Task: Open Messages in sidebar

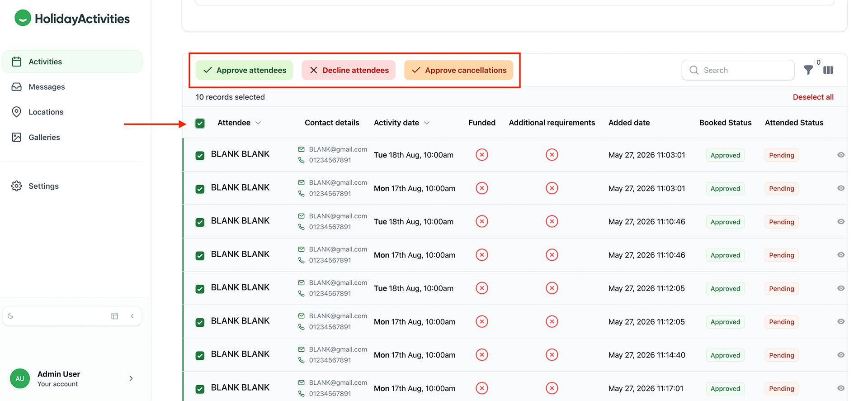Action: point(72,87)
